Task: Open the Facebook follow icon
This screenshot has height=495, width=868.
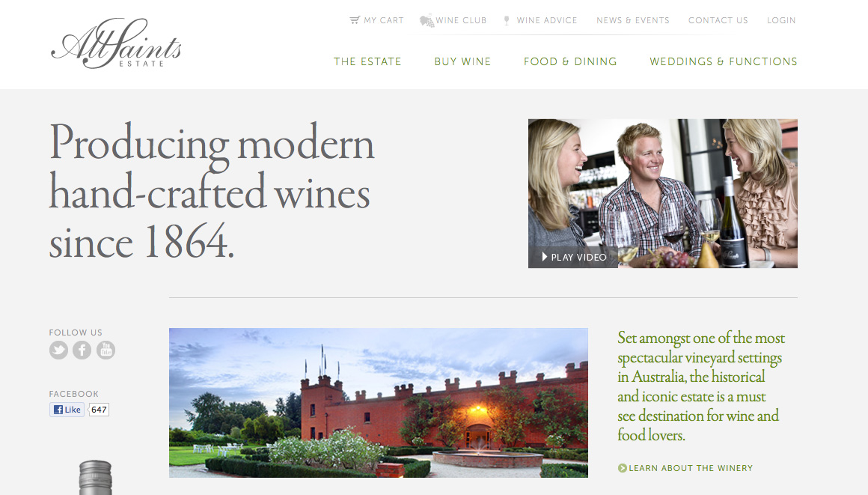Action: pos(82,350)
